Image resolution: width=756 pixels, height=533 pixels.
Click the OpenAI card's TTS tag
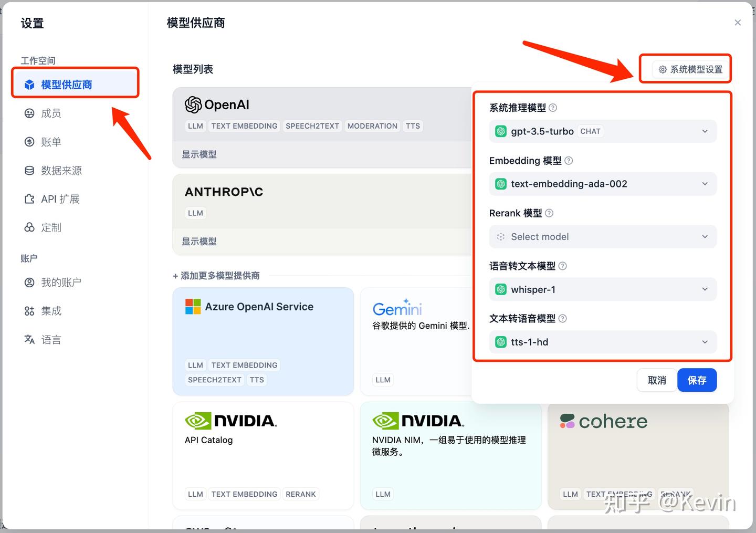(413, 126)
